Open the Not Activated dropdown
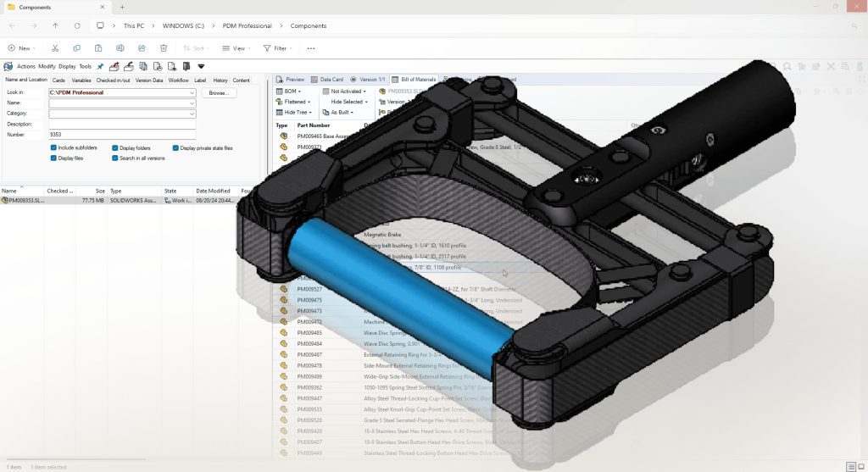 345,92
